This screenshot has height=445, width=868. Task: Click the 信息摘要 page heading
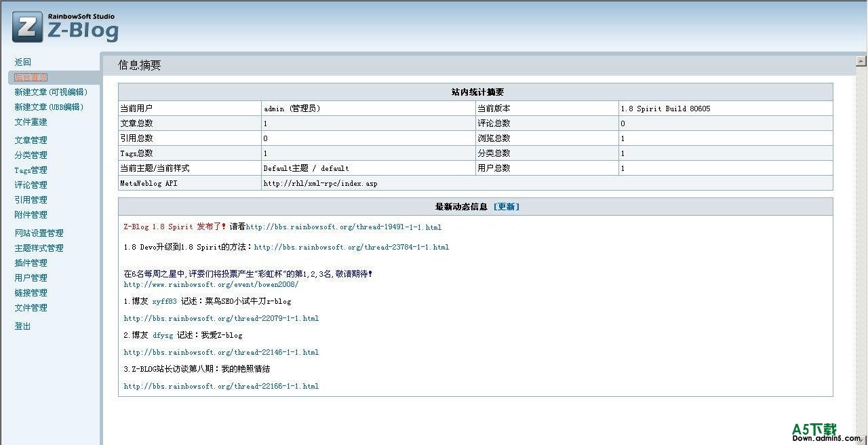pos(140,65)
